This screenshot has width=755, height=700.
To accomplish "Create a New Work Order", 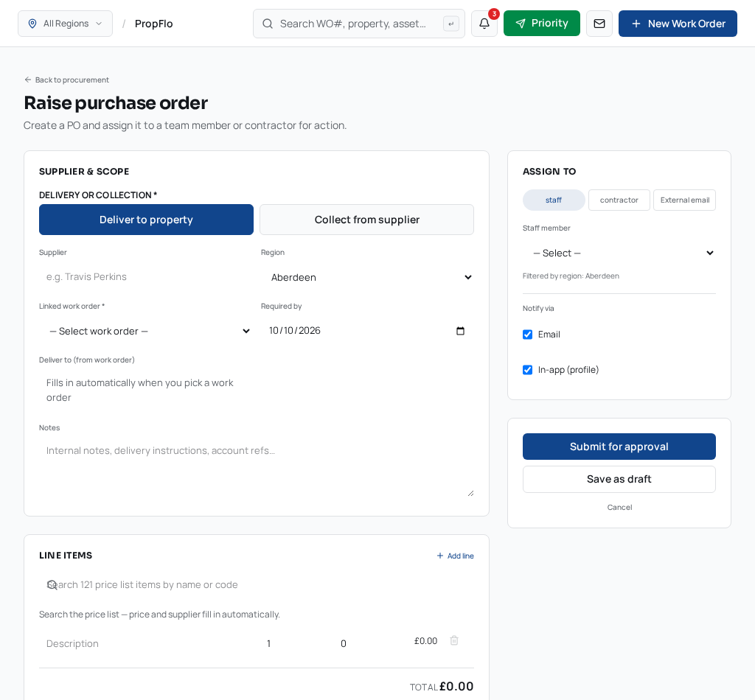I will point(678,24).
